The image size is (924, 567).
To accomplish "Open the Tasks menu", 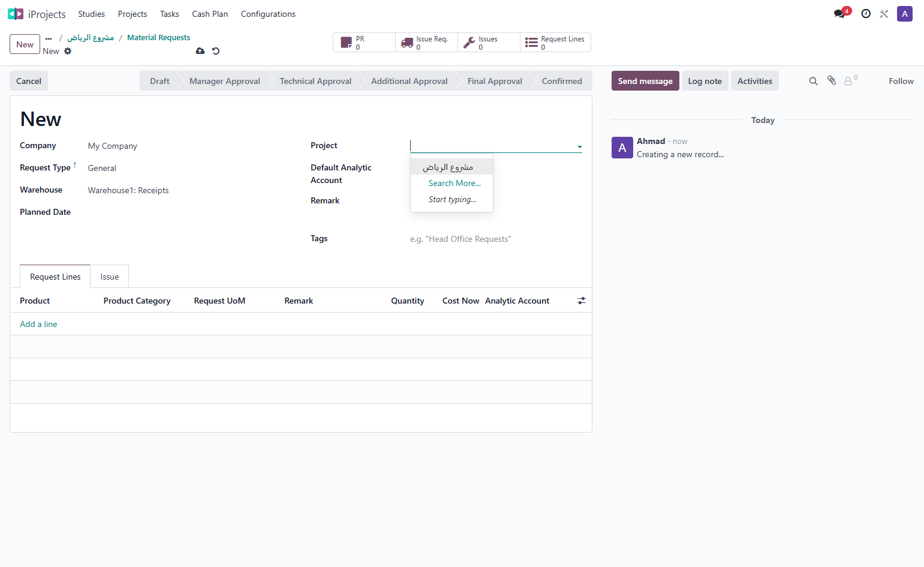I will click(169, 14).
